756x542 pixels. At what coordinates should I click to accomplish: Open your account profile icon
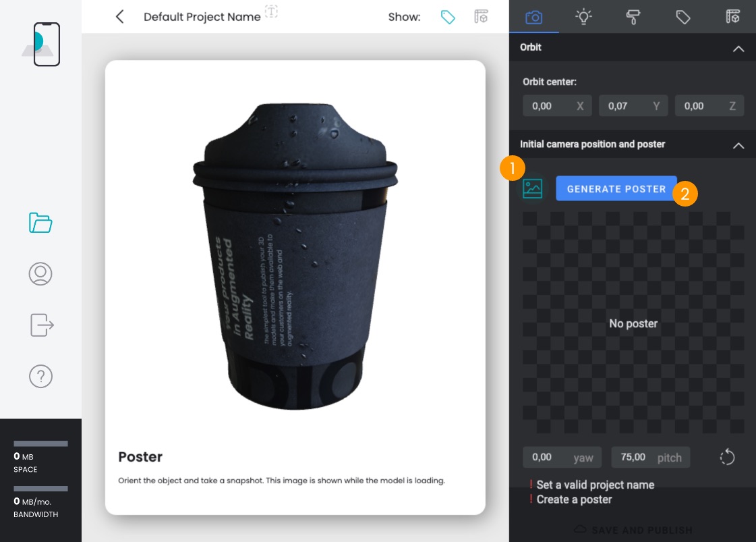40,274
